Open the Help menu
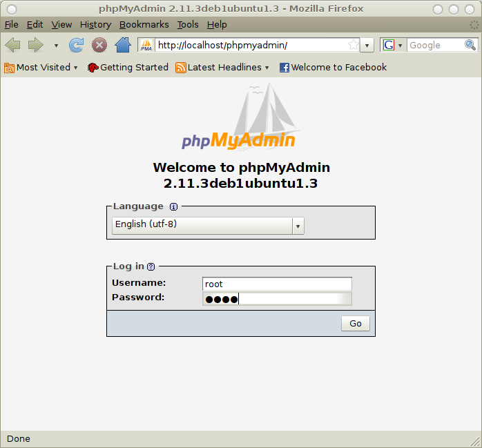Viewport: 482px width, 448px height. tap(217, 25)
